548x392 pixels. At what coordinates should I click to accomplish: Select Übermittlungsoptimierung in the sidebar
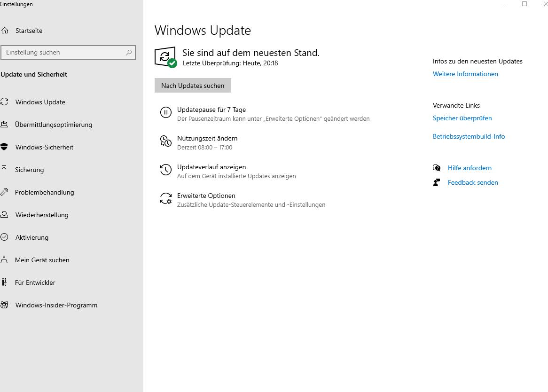[x=54, y=125]
